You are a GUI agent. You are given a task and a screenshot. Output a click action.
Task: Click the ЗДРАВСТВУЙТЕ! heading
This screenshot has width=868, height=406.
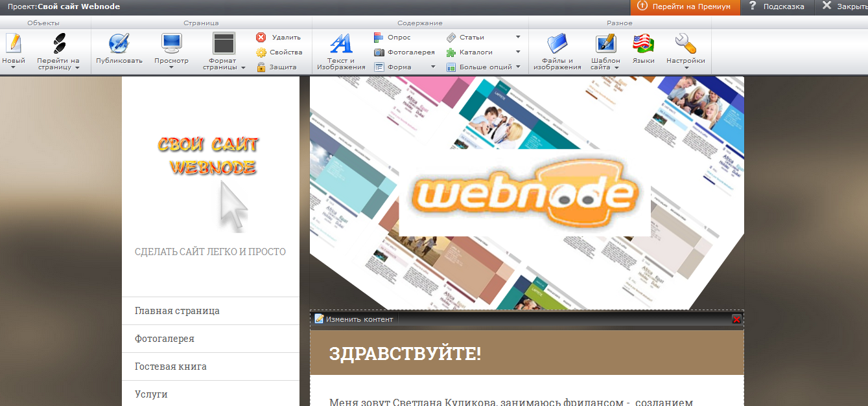pyautogui.click(x=405, y=354)
